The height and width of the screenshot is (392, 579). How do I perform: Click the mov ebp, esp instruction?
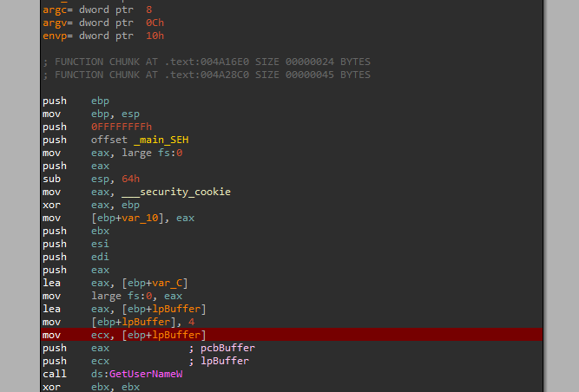point(91,114)
